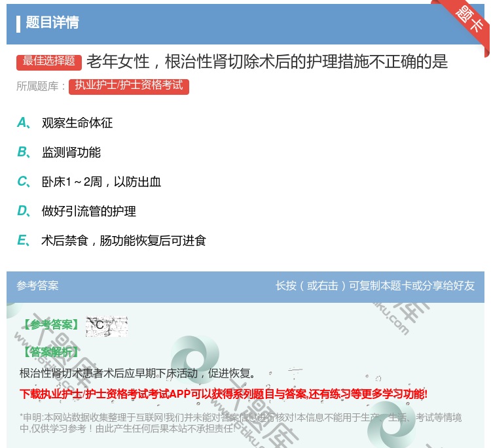Click the 最佳选择题 red tag
The image size is (491, 448).
49,61
